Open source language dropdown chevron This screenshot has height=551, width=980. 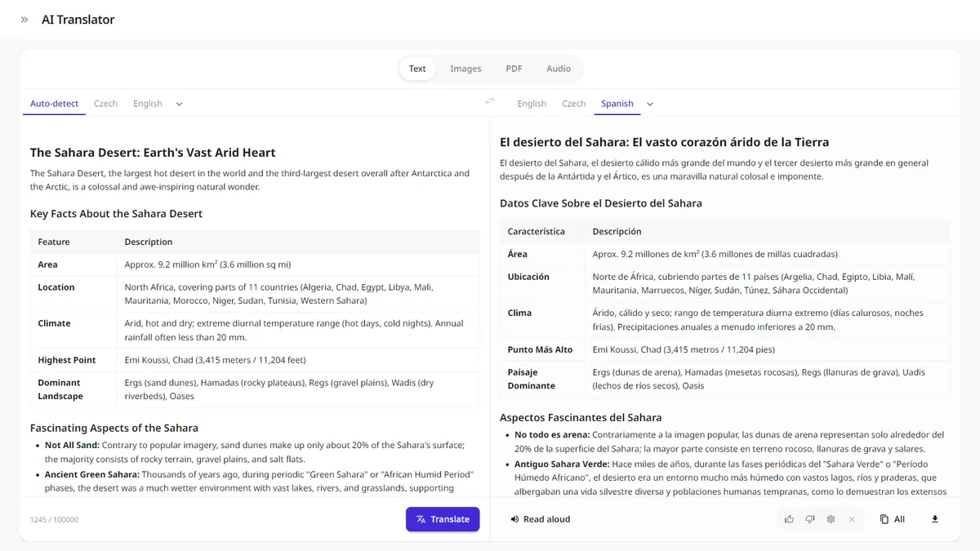(x=180, y=104)
